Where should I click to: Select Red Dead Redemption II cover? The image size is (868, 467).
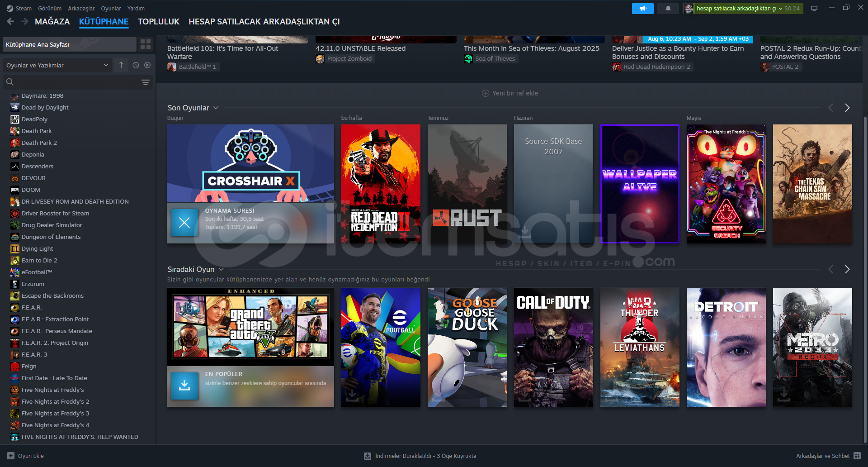(381, 184)
